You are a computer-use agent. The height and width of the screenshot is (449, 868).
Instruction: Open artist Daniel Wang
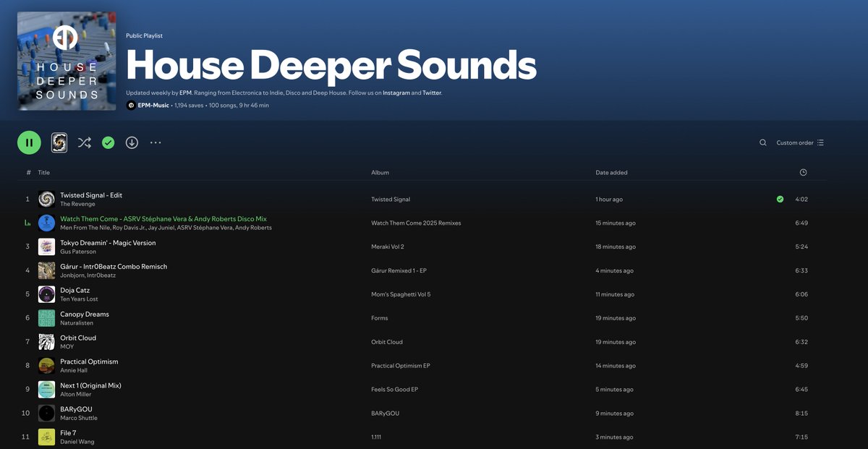point(77,442)
